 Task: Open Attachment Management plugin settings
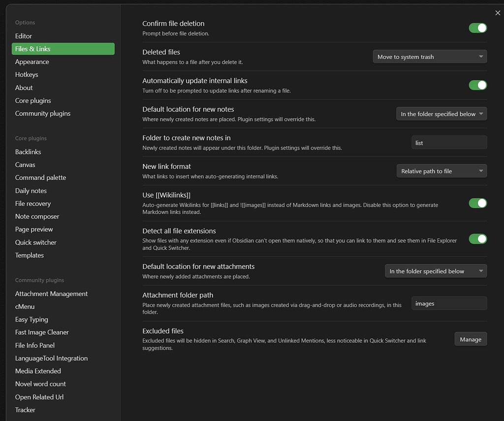(x=51, y=293)
